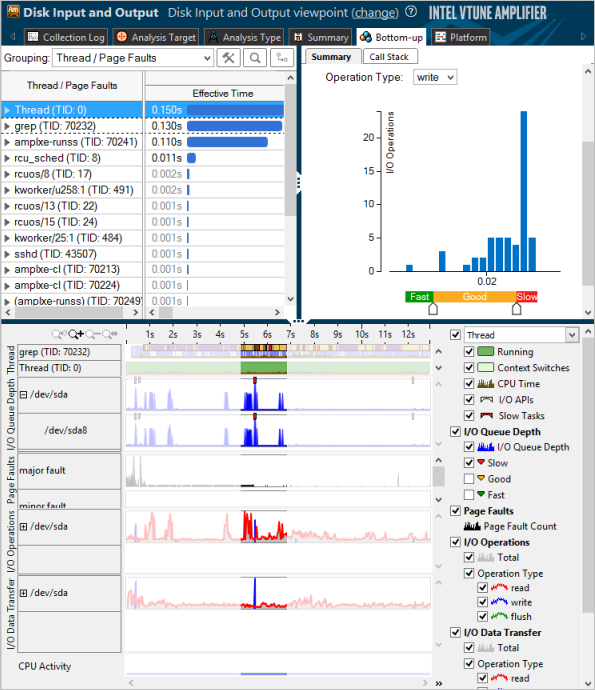This screenshot has height=690, width=595.
Task: Click the Page Fault Count legend icon
Action: point(472,526)
